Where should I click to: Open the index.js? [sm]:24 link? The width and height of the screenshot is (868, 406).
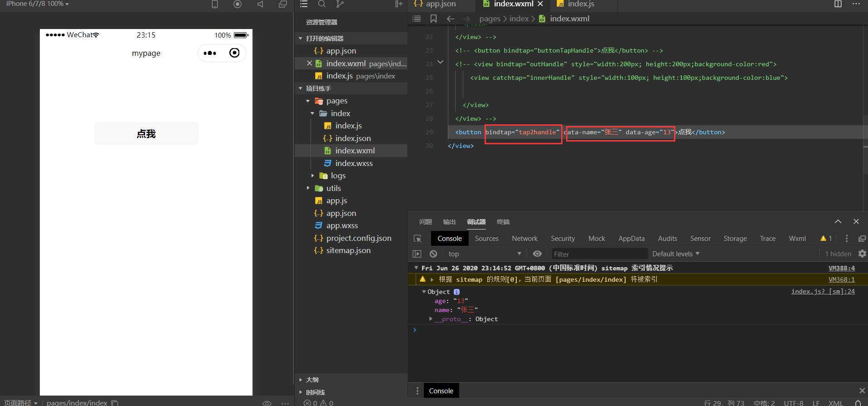click(x=823, y=291)
